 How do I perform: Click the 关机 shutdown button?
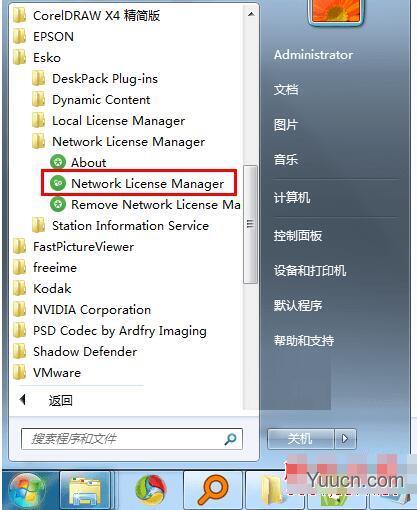click(300, 439)
